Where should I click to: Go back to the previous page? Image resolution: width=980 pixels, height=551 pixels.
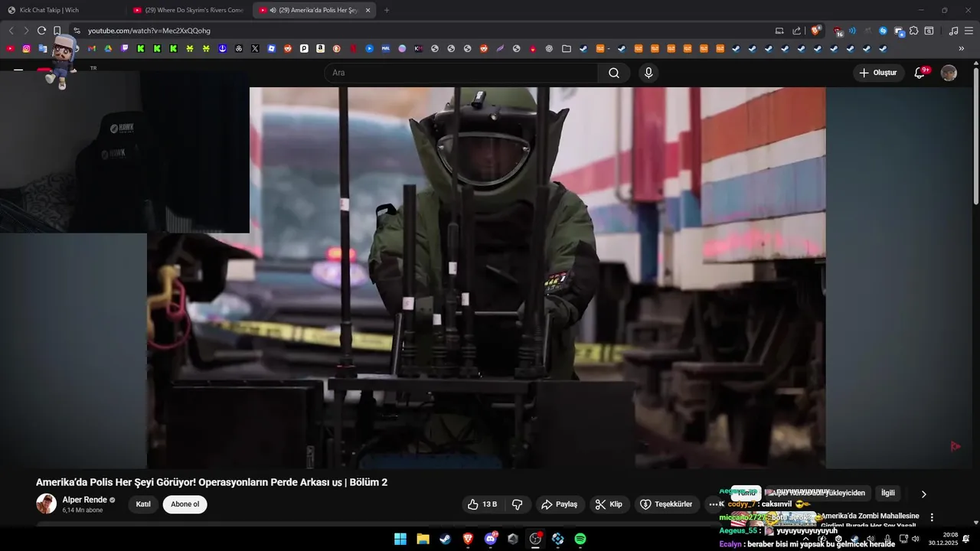pos(11,31)
